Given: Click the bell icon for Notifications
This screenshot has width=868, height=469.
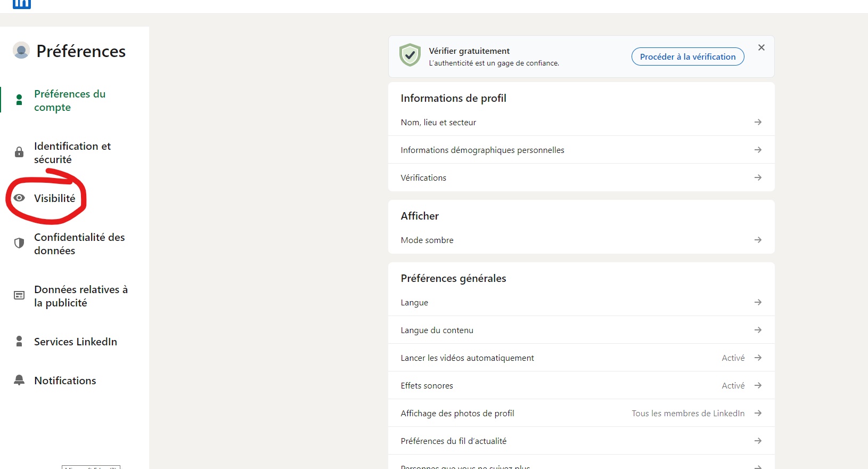Looking at the screenshot, I should [19, 380].
